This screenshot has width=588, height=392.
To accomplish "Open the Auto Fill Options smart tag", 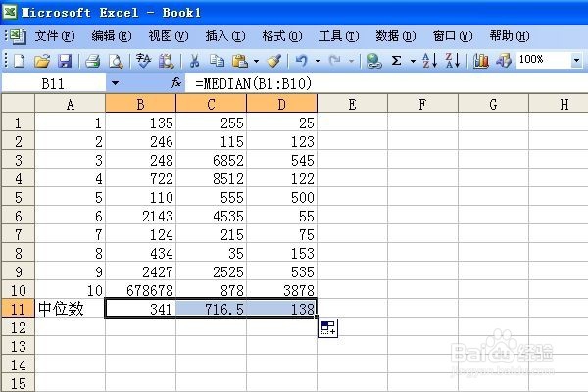I will 328,328.
